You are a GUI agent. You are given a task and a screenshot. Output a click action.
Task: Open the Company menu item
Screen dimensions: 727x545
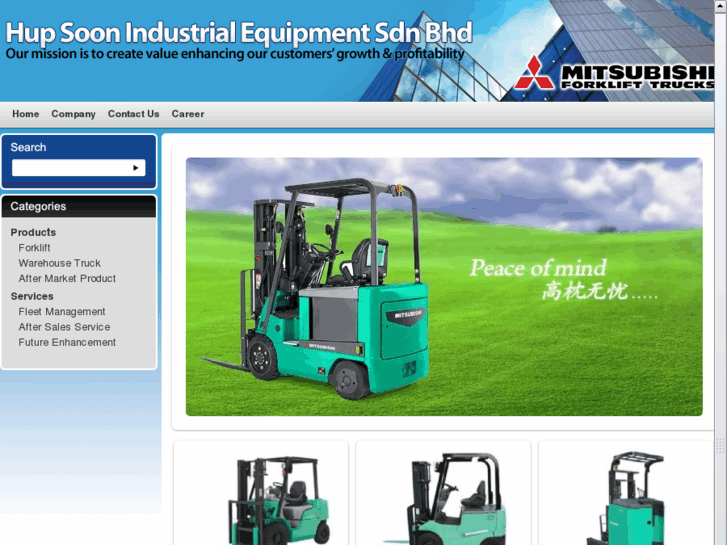click(x=73, y=114)
